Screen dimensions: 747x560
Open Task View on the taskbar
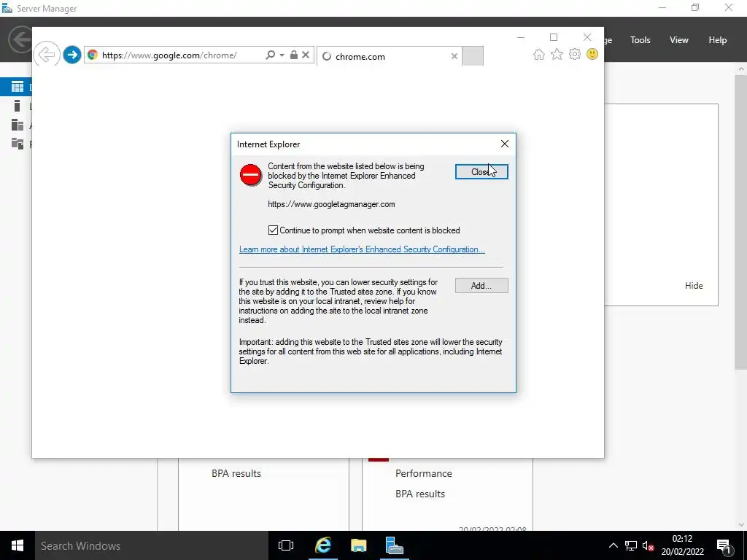(x=286, y=545)
